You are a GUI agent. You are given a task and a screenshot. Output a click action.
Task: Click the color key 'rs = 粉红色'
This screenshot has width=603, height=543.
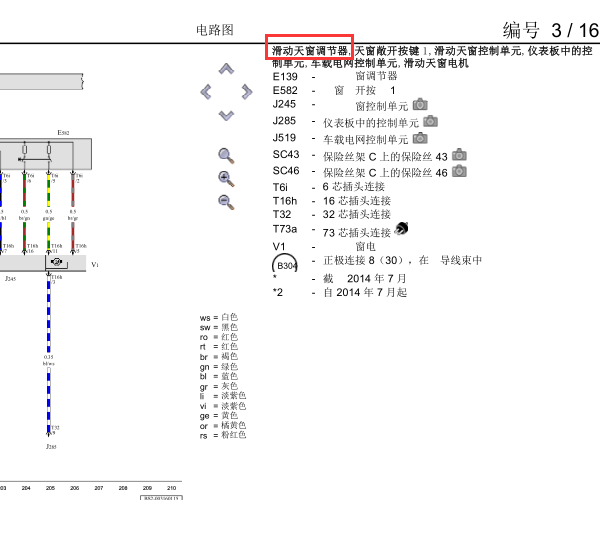[x=223, y=435]
